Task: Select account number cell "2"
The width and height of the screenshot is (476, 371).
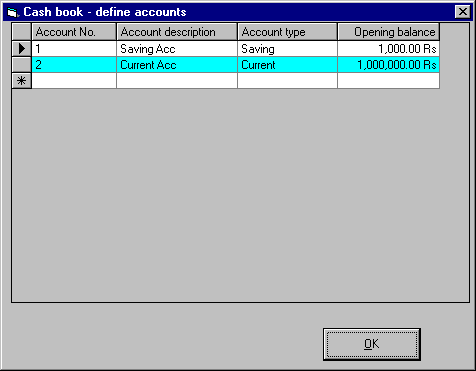Action: pos(74,65)
